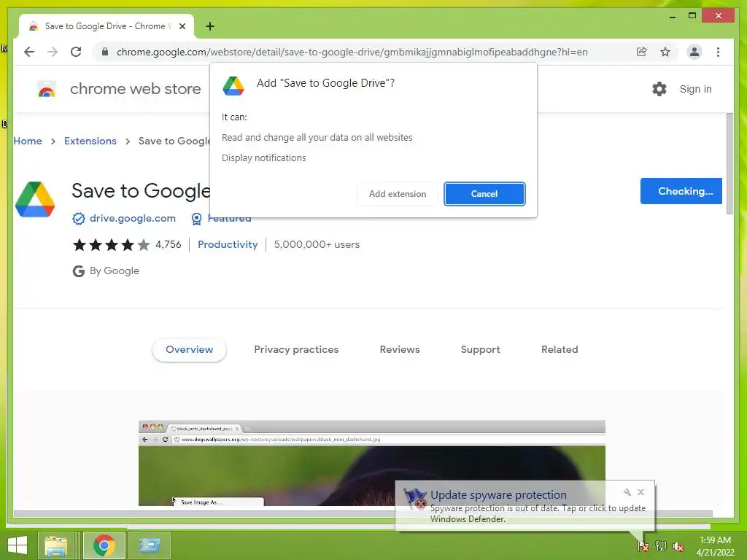Click the large Google Drive extension logo
The image size is (747, 560).
tap(35, 200)
